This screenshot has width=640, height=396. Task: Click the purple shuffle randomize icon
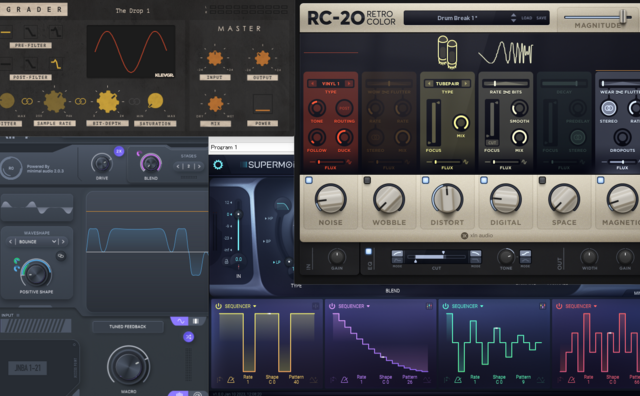point(188,337)
